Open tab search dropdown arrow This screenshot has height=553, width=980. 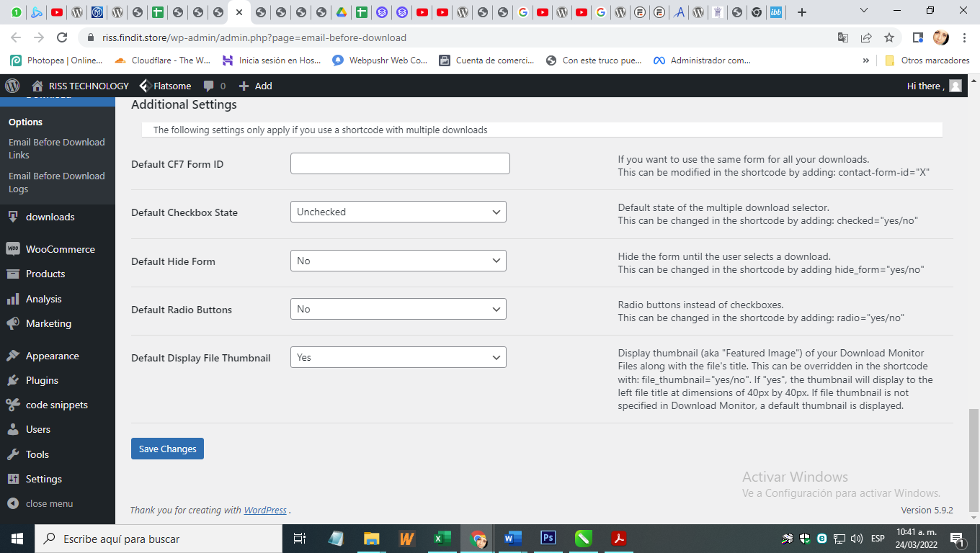tap(865, 10)
